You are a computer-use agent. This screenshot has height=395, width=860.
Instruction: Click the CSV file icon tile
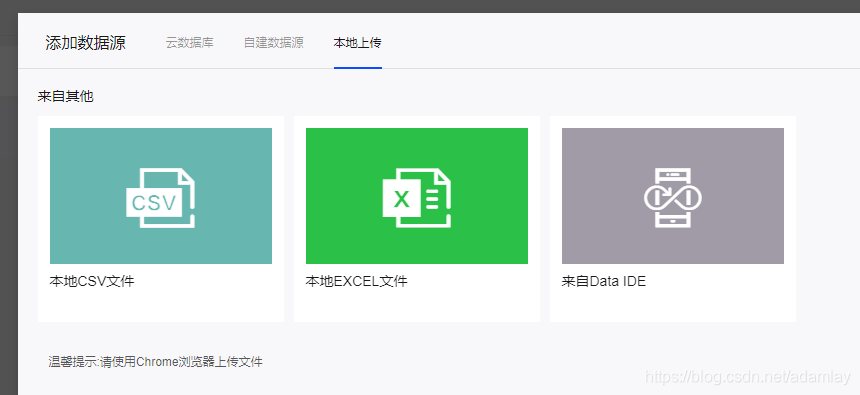tap(161, 196)
